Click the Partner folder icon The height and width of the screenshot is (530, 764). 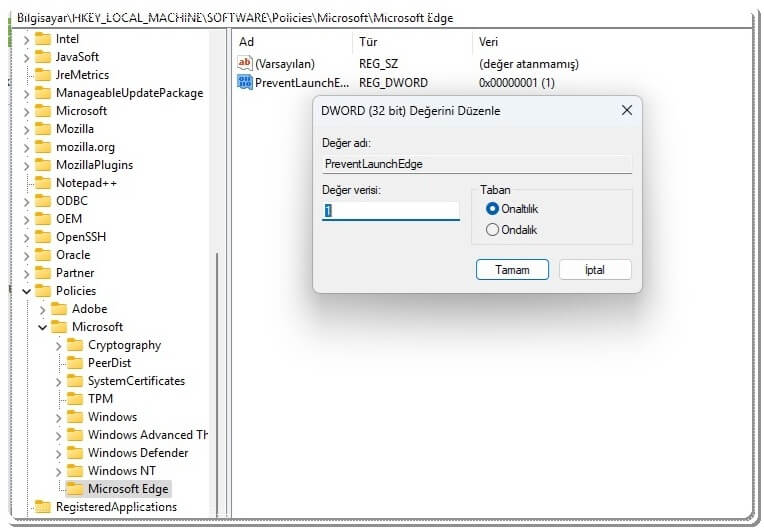tap(43, 273)
